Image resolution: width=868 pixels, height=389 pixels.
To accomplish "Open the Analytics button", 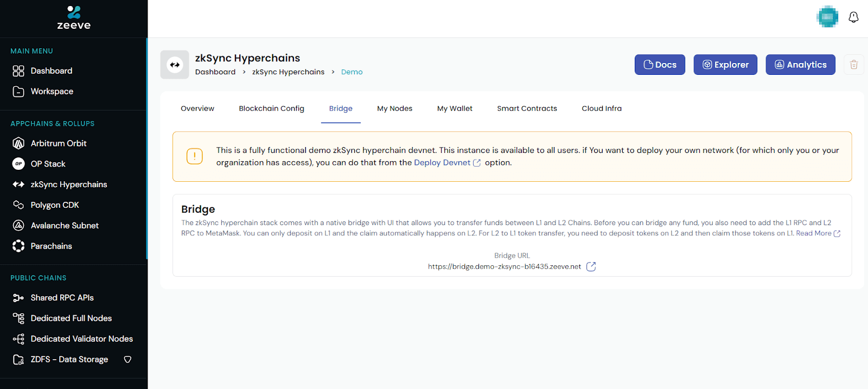I will (x=800, y=65).
